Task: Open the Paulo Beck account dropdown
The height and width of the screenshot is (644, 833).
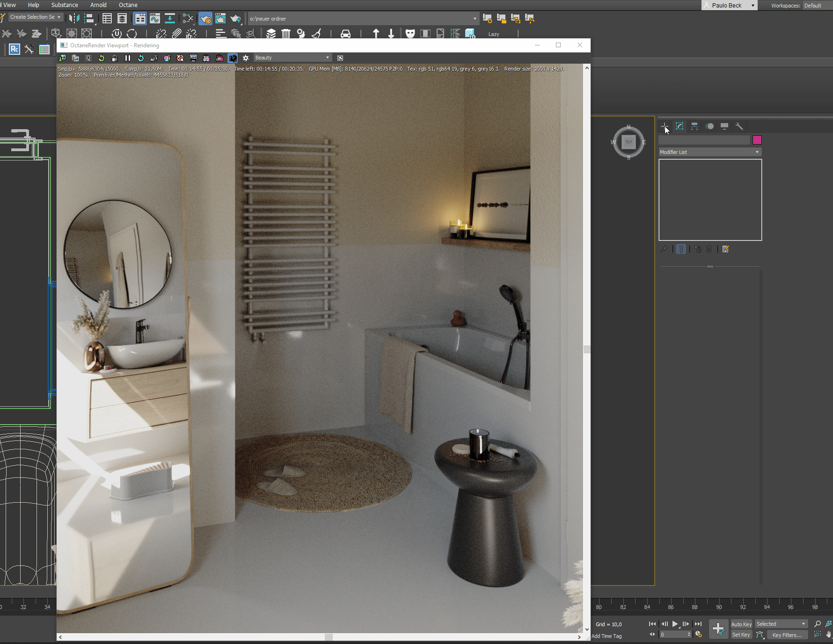Action: 729,5
